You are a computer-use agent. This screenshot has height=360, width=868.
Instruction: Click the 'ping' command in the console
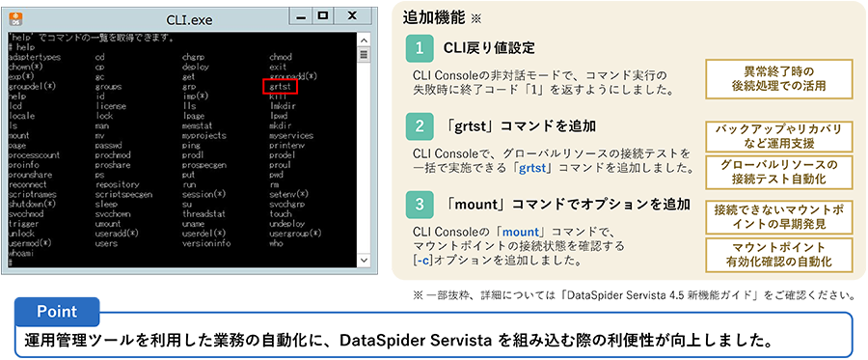click(x=191, y=145)
